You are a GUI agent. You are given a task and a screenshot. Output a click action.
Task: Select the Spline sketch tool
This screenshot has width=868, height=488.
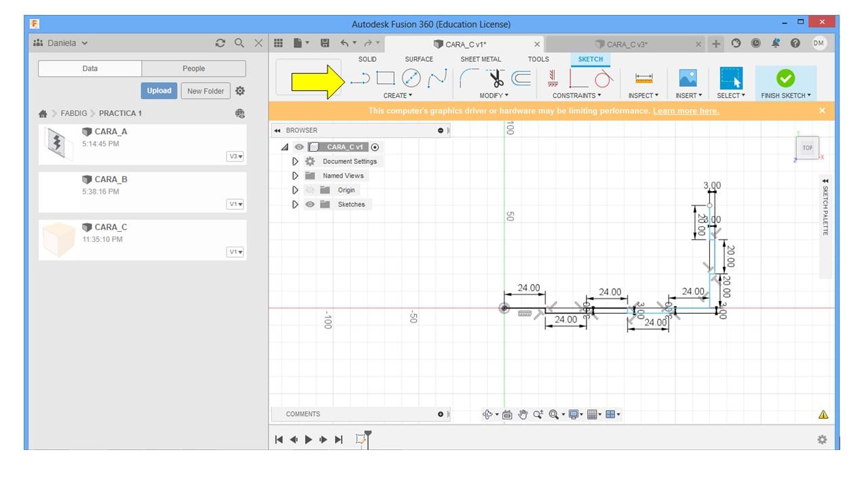[x=437, y=79]
